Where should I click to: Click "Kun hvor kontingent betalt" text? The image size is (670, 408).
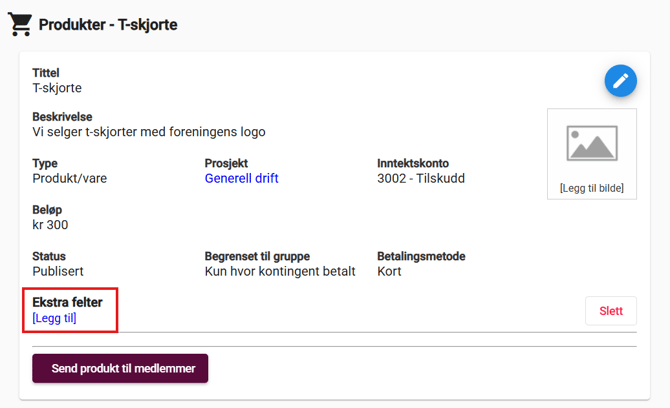click(280, 271)
